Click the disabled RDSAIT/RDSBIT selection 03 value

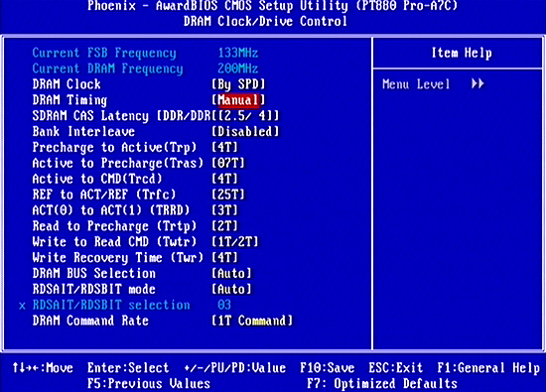pyautogui.click(x=224, y=305)
